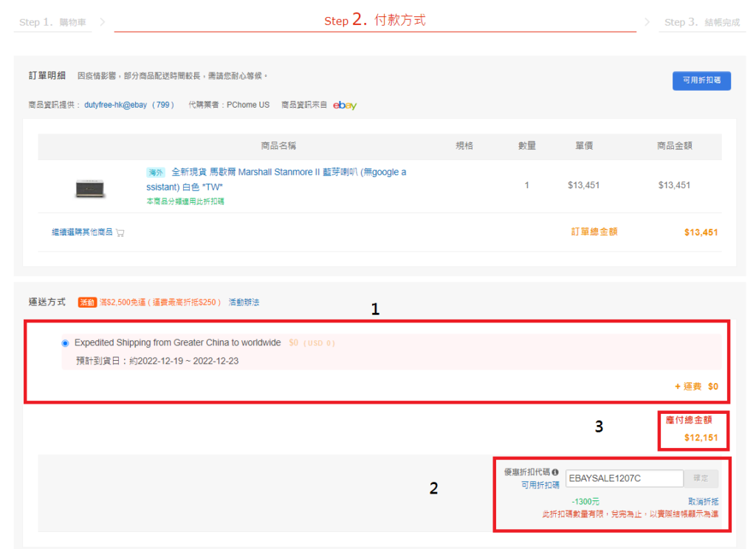The height and width of the screenshot is (549, 756).
Task: Click the chevron arrow after Step 1
Action: (x=103, y=22)
